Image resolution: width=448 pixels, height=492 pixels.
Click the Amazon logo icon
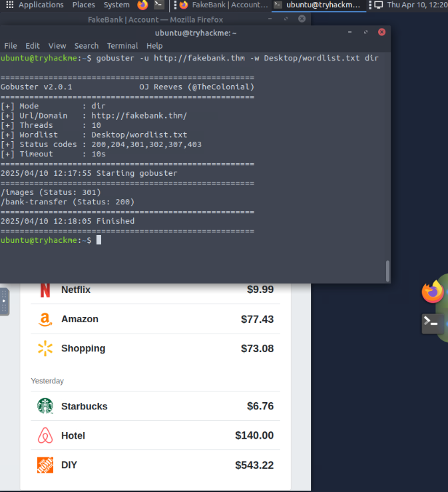pos(45,320)
